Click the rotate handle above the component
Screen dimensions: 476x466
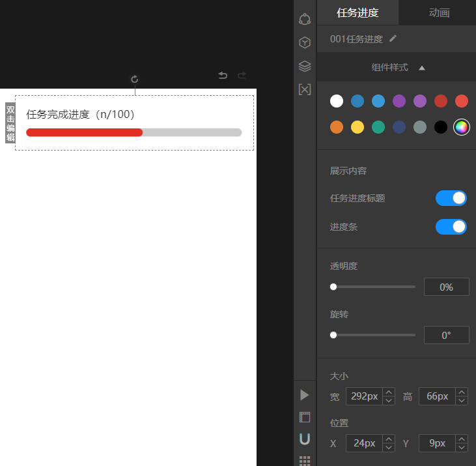[135, 80]
